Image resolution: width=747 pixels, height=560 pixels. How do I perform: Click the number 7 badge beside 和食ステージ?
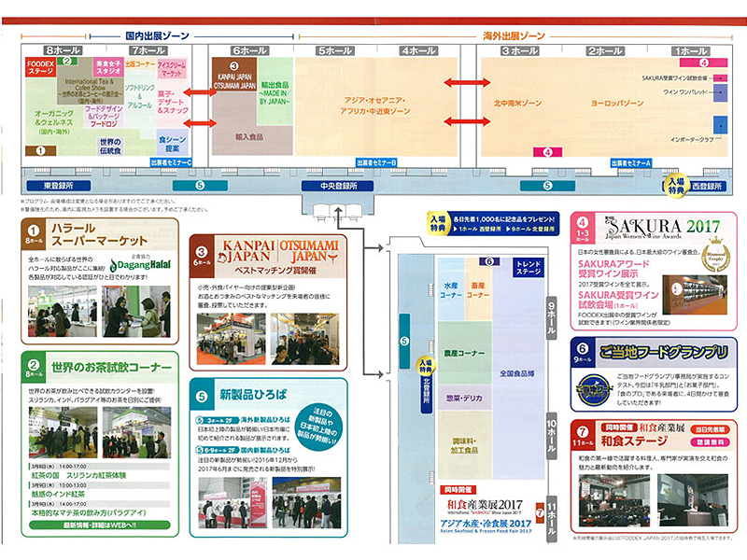click(582, 431)
